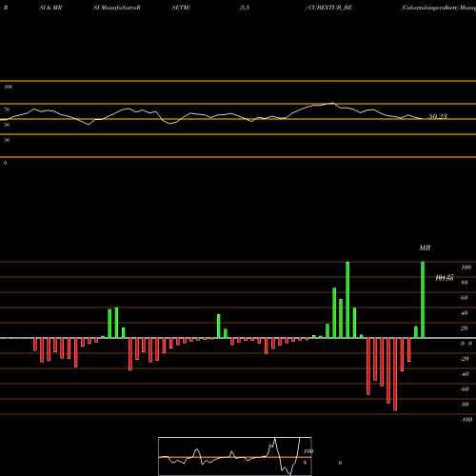Image resolution: width=476 pixels, height=476 pixels.
Task: Click the 60 label on the MR scale
Action: pos(465,298)
